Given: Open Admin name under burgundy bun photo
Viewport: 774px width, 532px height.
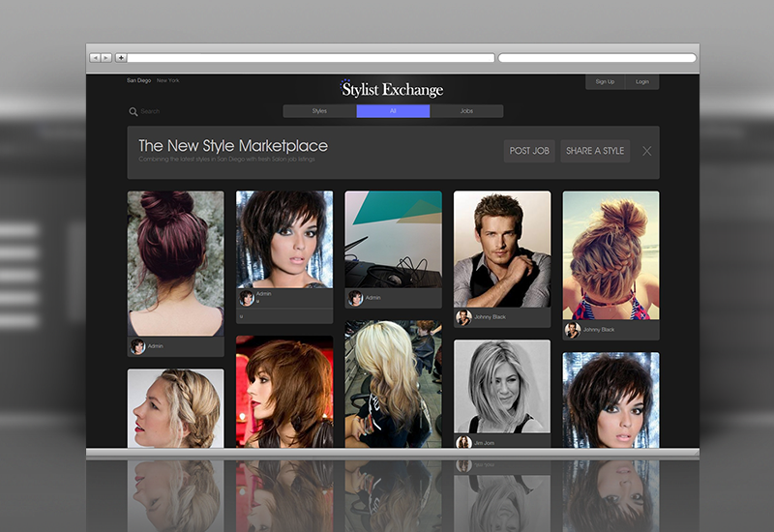Looking at the screenshot, I should pos(156,346).
